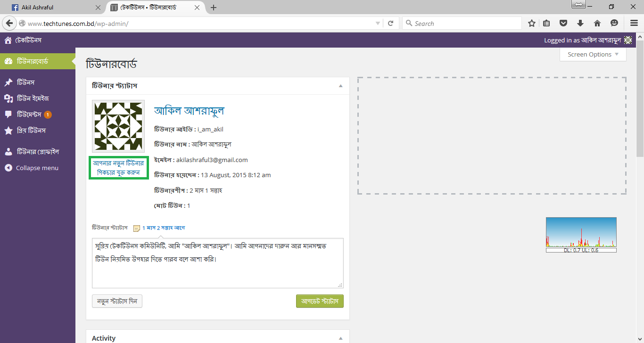Open টিউনারবোর্ড in the sidebar menu
The image size is (644, 343).
(x=38, y=61)
